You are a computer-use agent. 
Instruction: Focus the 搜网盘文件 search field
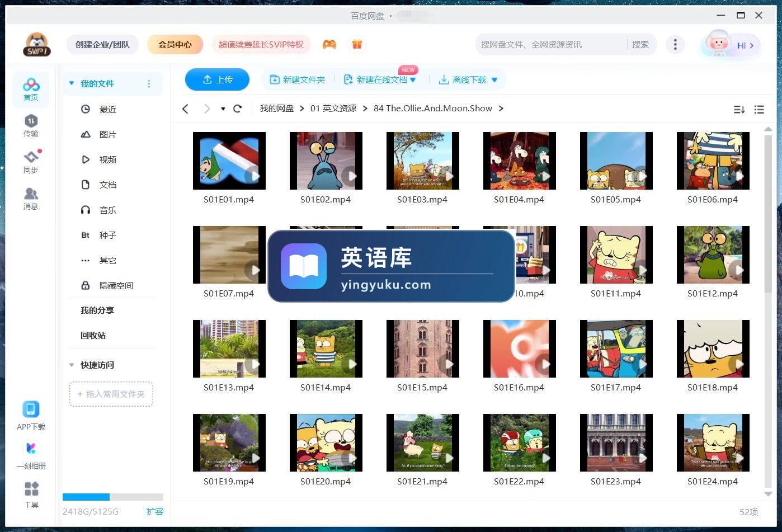click(x=551, y=44)
